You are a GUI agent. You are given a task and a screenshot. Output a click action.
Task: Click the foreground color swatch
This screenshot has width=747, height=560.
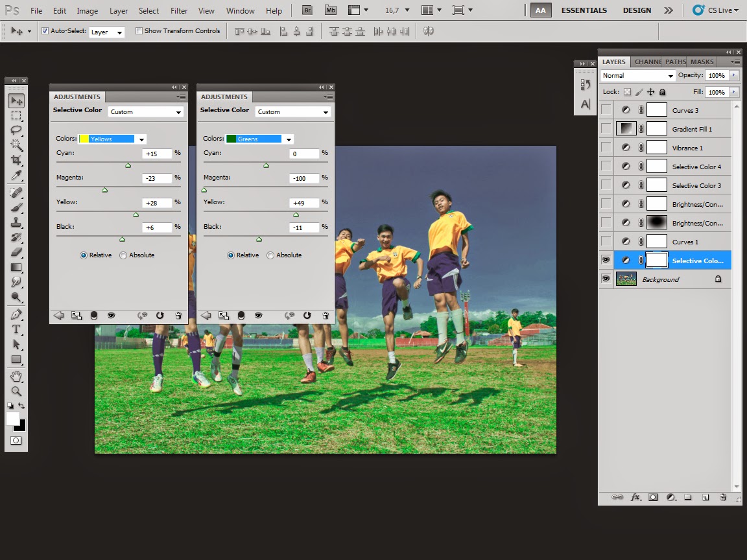click(13, 419)
